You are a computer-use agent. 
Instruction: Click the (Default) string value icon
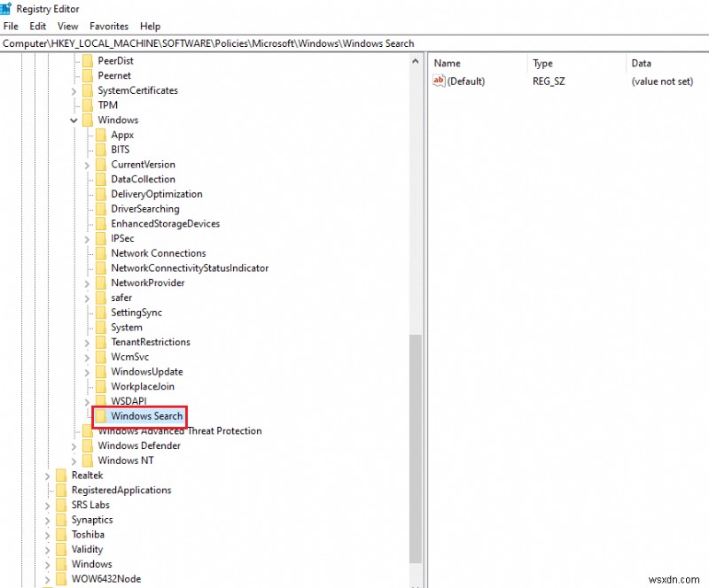(x=439, y=81)
